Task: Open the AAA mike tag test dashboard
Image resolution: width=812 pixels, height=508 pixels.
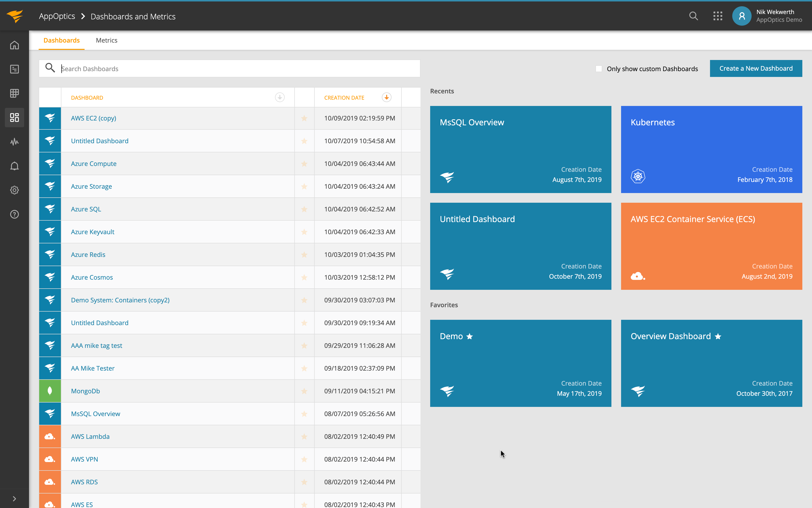Action: [x=96, y=346]
